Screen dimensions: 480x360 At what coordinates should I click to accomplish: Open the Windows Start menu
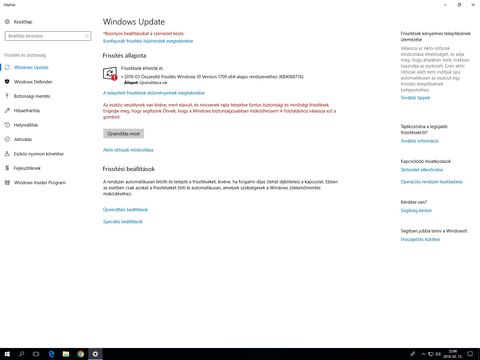(7, 354)
